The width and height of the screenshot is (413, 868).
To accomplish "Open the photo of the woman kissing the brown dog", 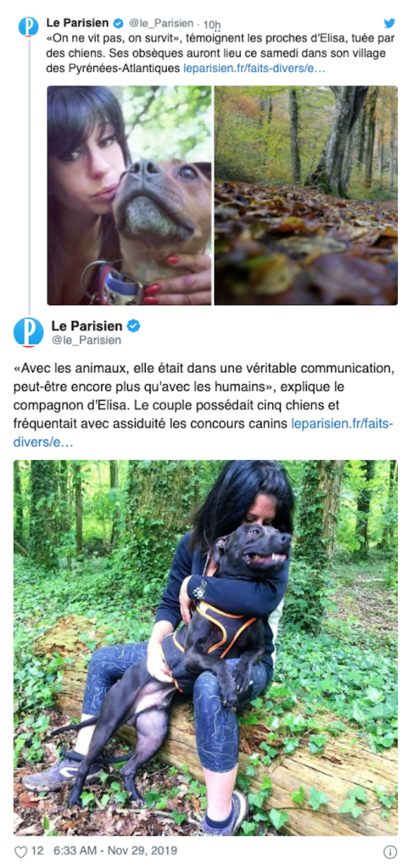I will (x=129, y=195).
